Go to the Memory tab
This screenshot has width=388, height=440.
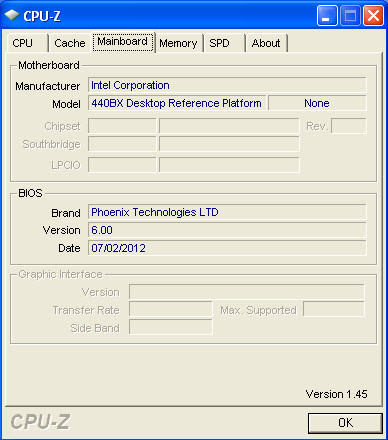[178, 43]
